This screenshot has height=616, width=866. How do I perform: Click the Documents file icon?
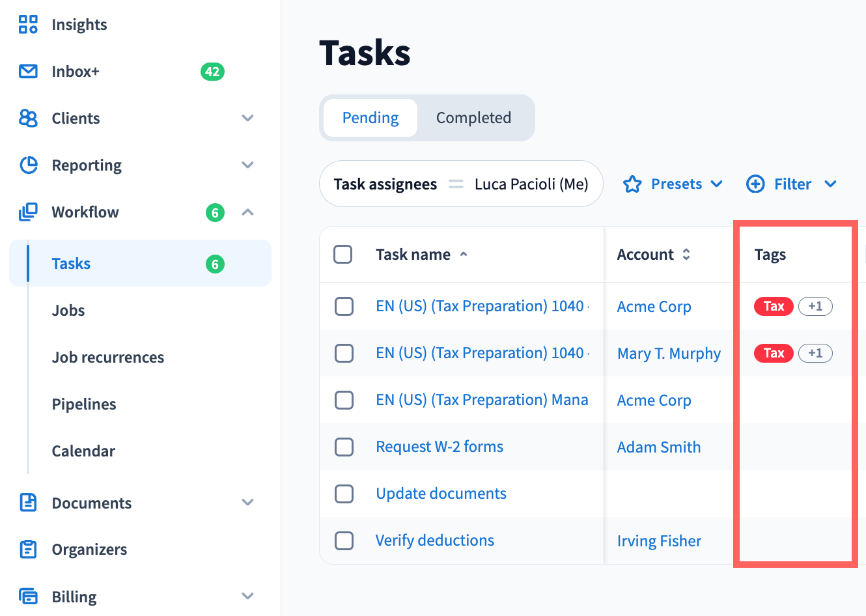(28, 503)
